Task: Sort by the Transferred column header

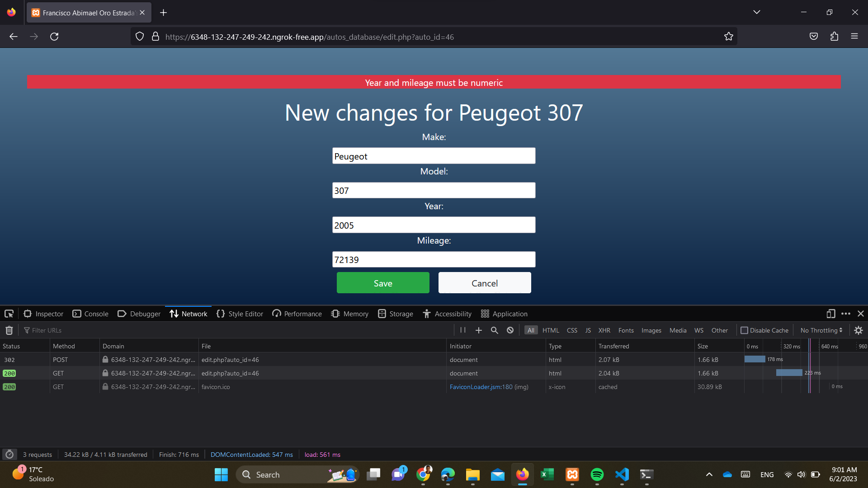Action: point(645,346)
